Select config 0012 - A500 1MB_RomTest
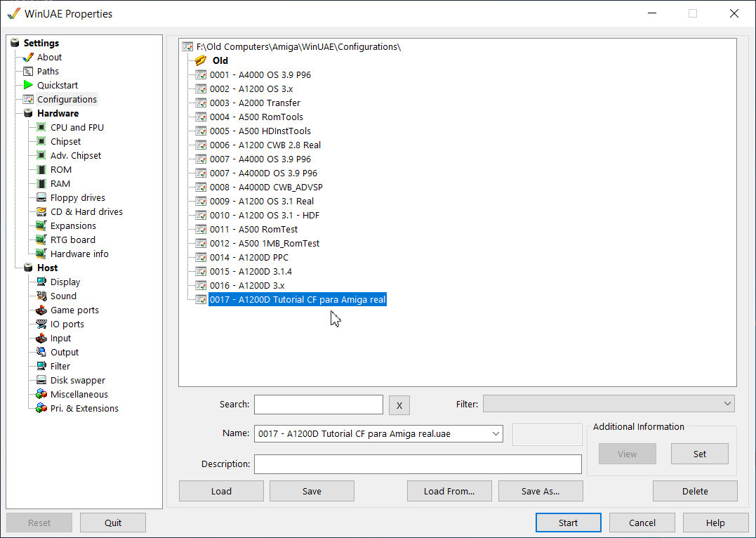 coord(265,243)
